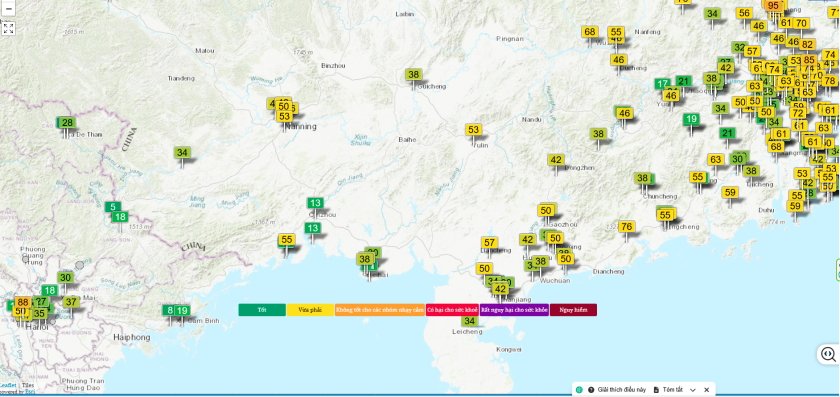840x397 pixels.
Task: Expand assistant options chevron
Action: pos(693,389)
